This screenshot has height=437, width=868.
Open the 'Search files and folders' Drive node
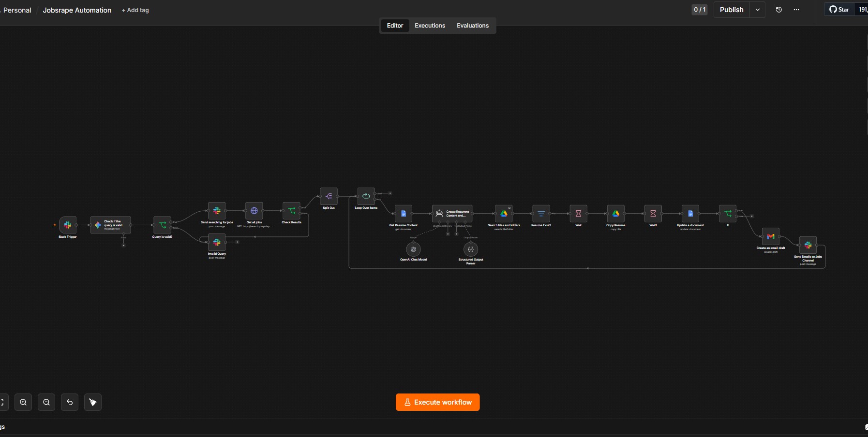point(504,214)
